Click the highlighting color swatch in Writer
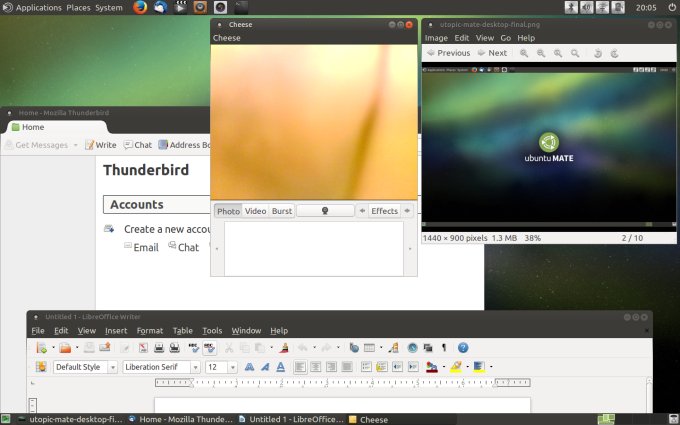This screenshot has width=680, height=425. [x=455, y=367]
